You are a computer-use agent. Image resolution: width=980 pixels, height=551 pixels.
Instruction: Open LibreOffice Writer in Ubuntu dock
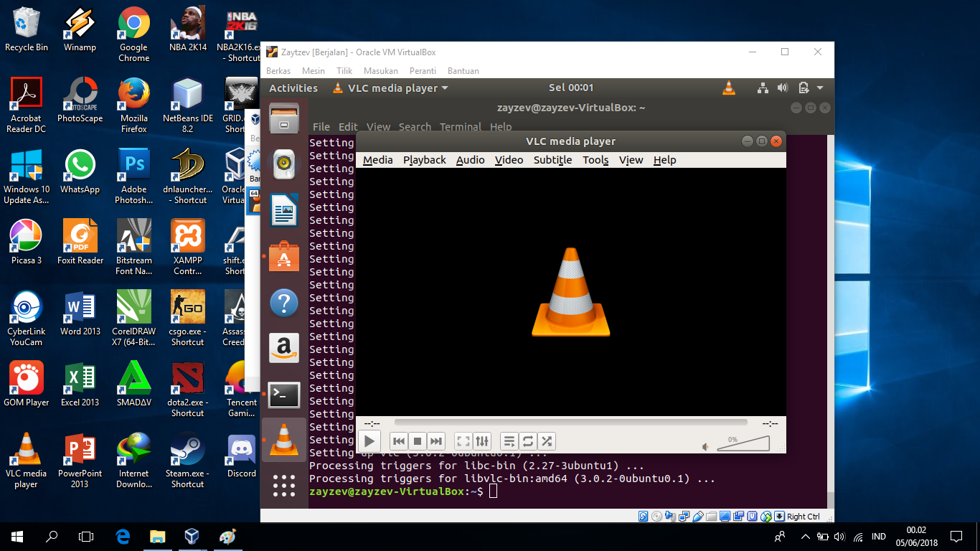click(x=284, y=210)
